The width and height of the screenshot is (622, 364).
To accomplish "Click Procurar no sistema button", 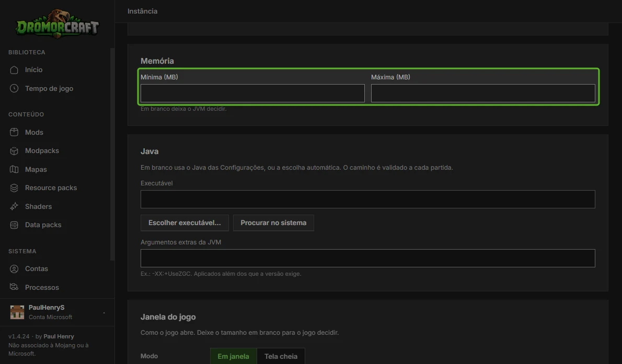I will pos(273,223).
